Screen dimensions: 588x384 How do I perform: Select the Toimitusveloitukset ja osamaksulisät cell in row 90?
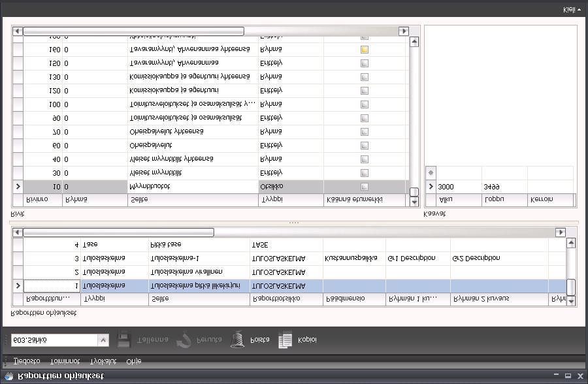pyautogui.click(x=193, y=118)
